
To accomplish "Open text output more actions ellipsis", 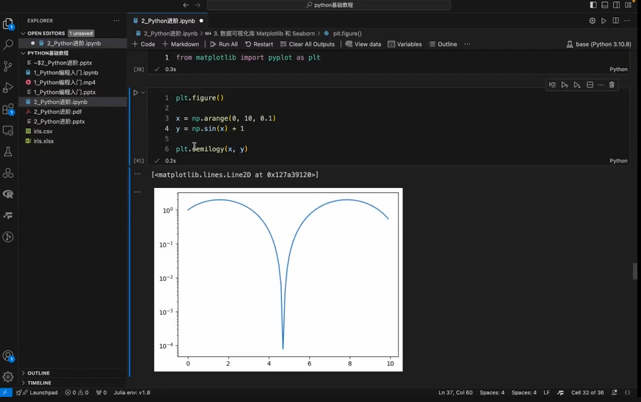I will tap(137, 174).
